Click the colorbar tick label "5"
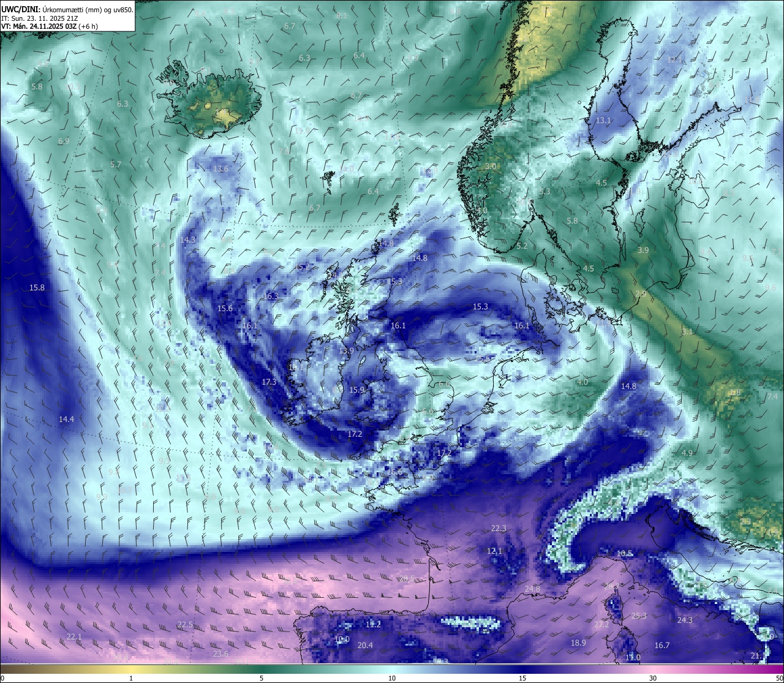Screen dimensions: 784x683 point(262,678)
